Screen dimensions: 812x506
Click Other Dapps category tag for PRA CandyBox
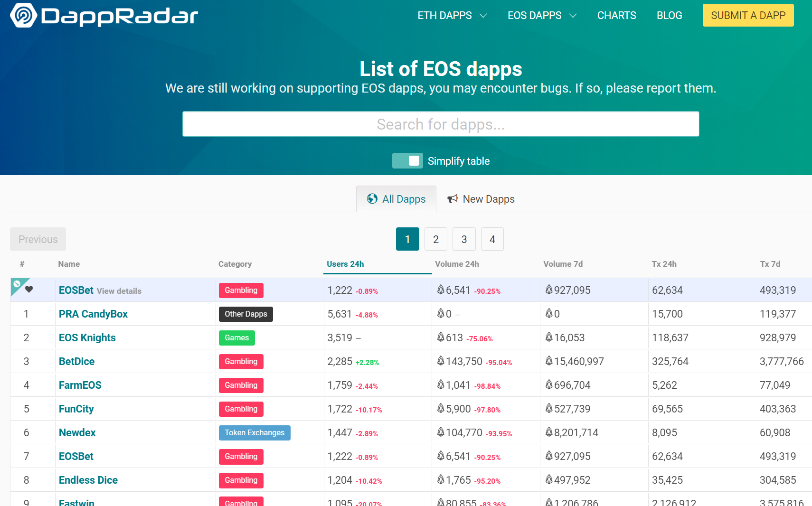[x=246, y=314]
